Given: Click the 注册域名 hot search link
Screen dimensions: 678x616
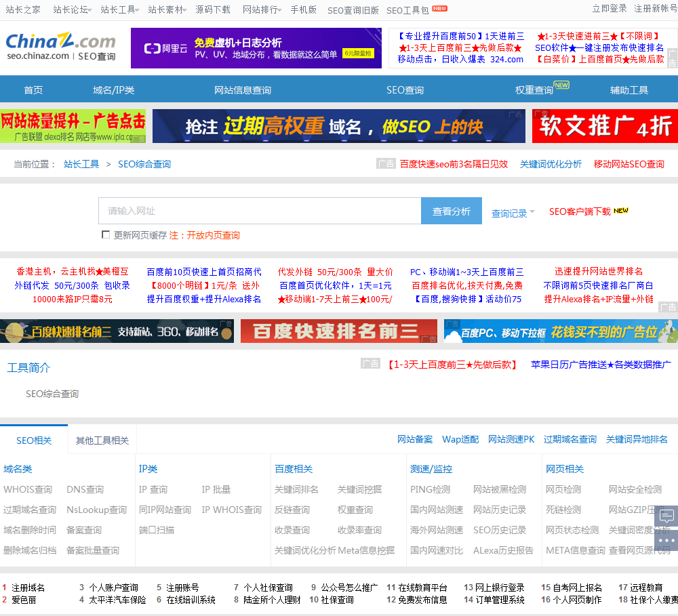Looking at the screenshot, I should pos(28,588).
